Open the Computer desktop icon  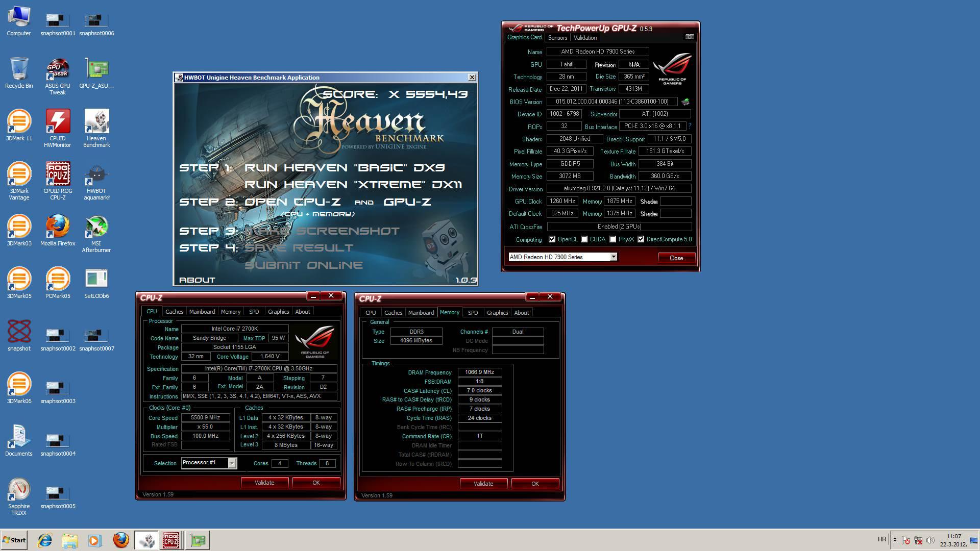19,21
